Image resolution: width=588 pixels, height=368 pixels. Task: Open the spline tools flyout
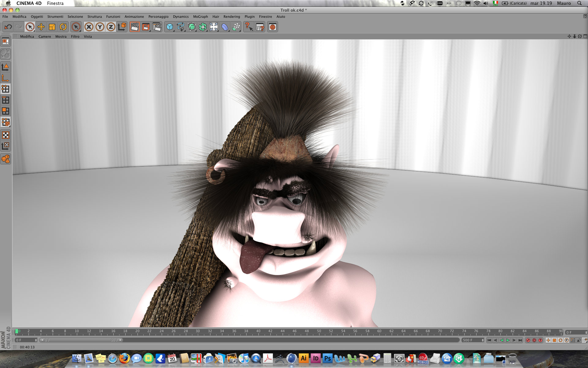181,27
